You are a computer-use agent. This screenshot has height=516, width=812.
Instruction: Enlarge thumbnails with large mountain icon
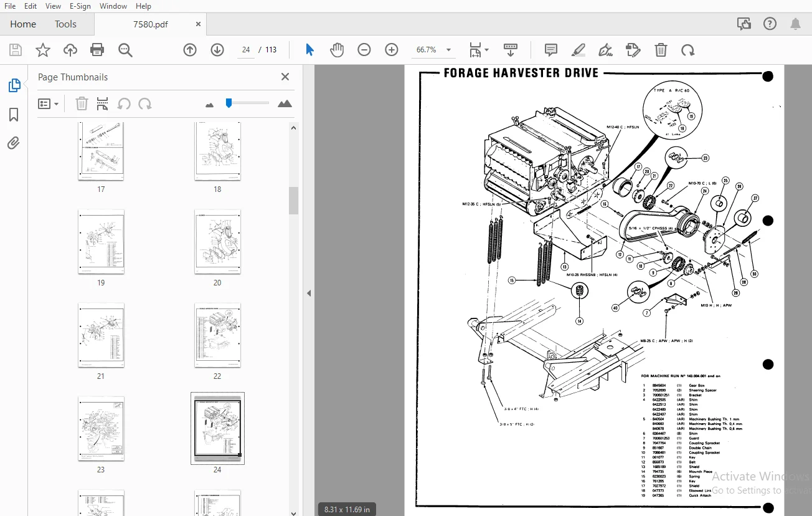coord(285,103)
